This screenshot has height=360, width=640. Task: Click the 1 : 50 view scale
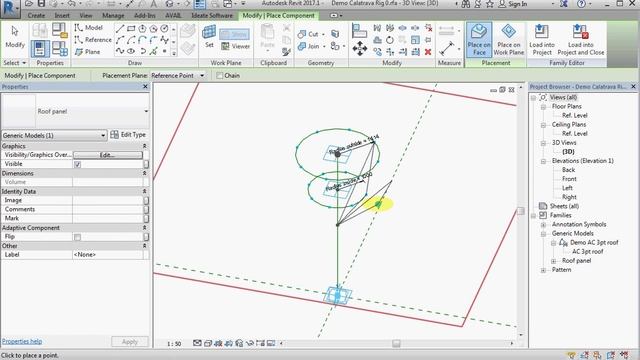point(174,344)
